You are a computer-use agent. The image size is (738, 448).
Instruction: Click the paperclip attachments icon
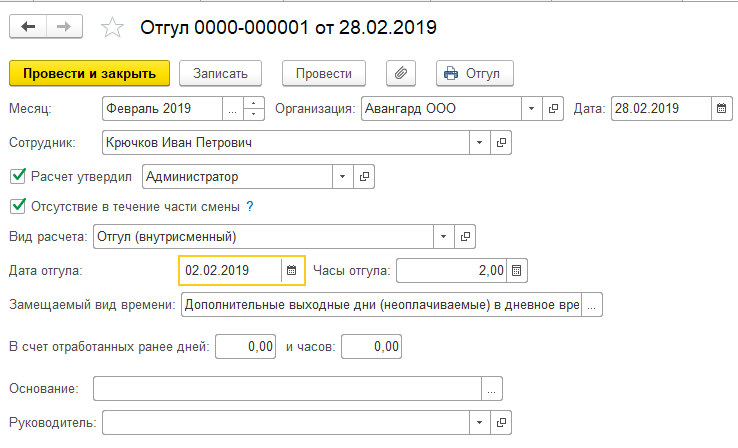(399, 73)
